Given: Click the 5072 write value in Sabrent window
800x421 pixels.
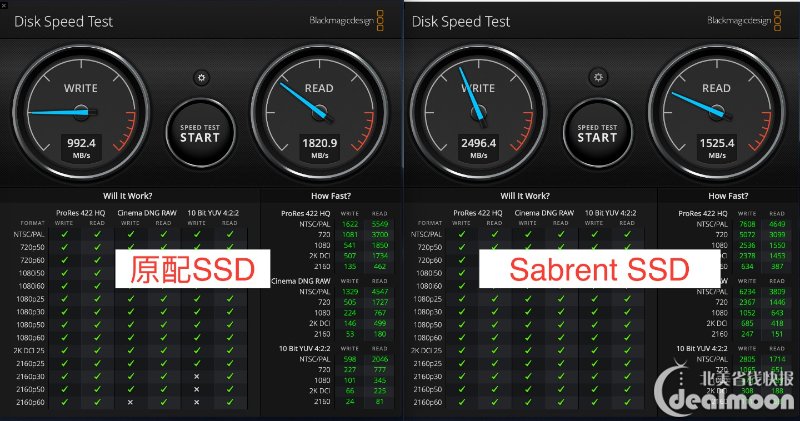Looking at the screenshot, I should [x=747, y=235].
